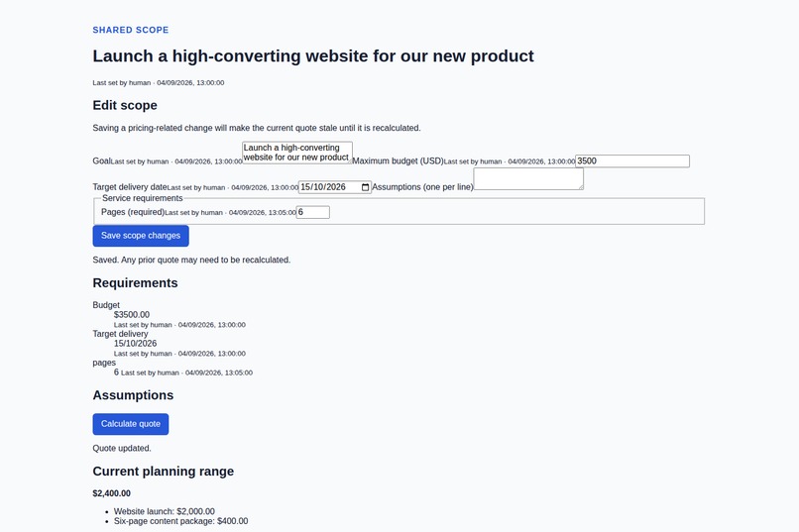Click the Target delivery term in Requirements

[120, 334]
